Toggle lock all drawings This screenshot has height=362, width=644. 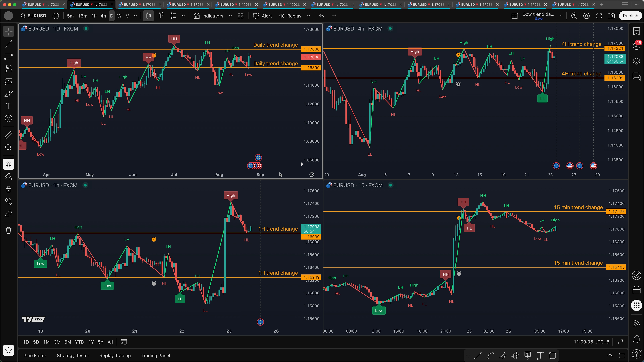click(9, 189)
